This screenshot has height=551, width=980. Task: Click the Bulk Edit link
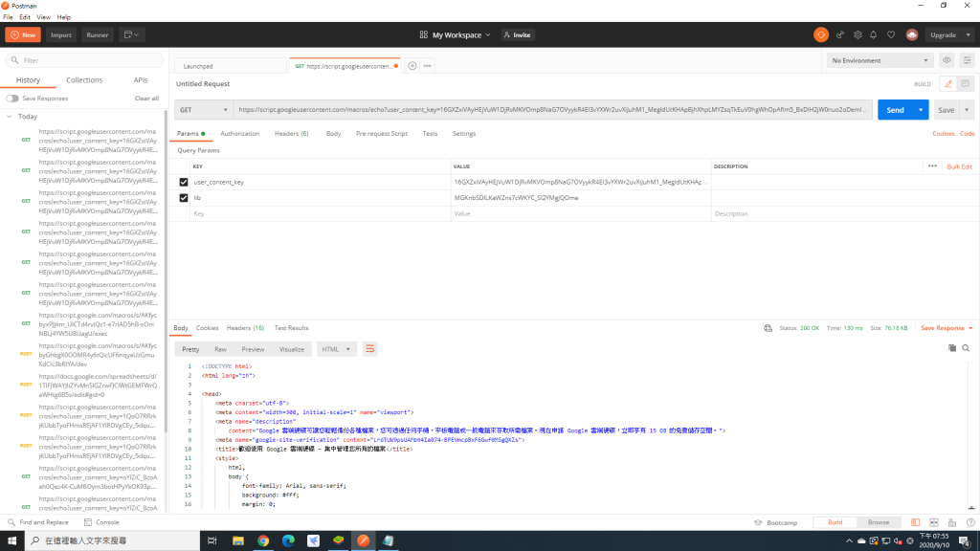pos(959,166)
